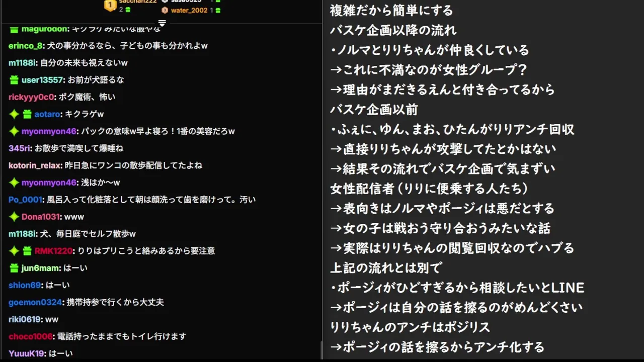This screenshot has height=362, width=644.
Task: Click the chat message 'お散歩で満喫して爆睡ね'
Action: [79, 148]
